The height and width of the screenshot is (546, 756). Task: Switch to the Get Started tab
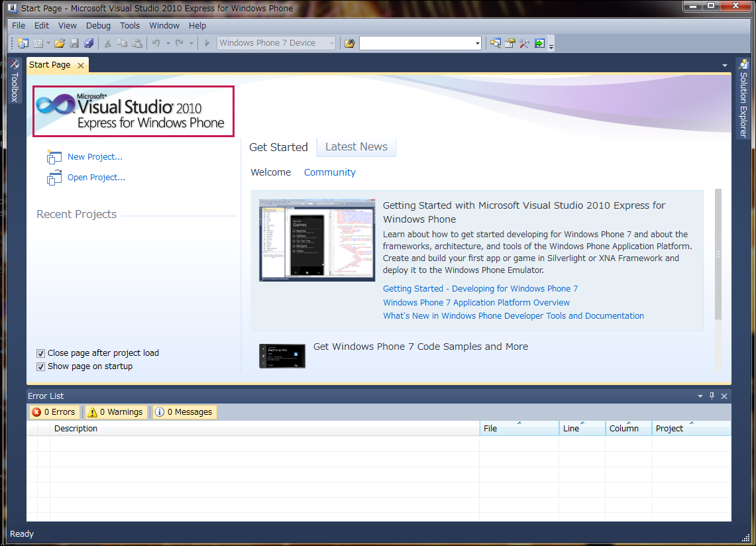click(278, 147)
